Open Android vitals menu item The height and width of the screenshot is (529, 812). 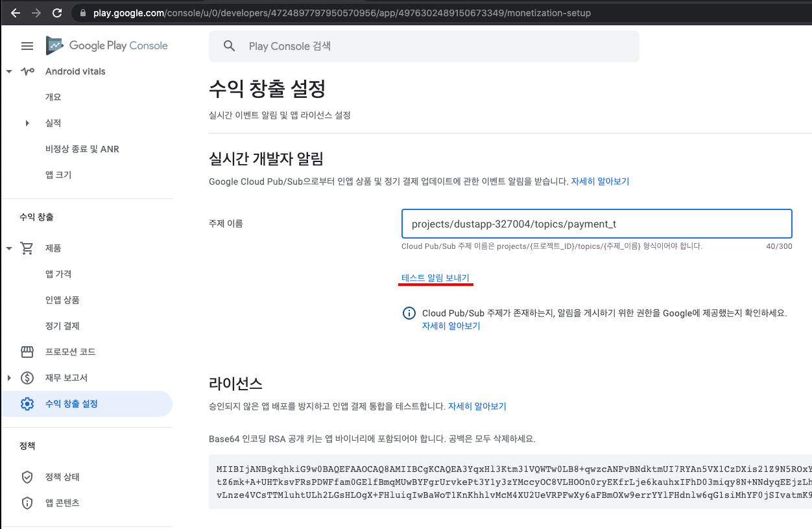point(75,71)
